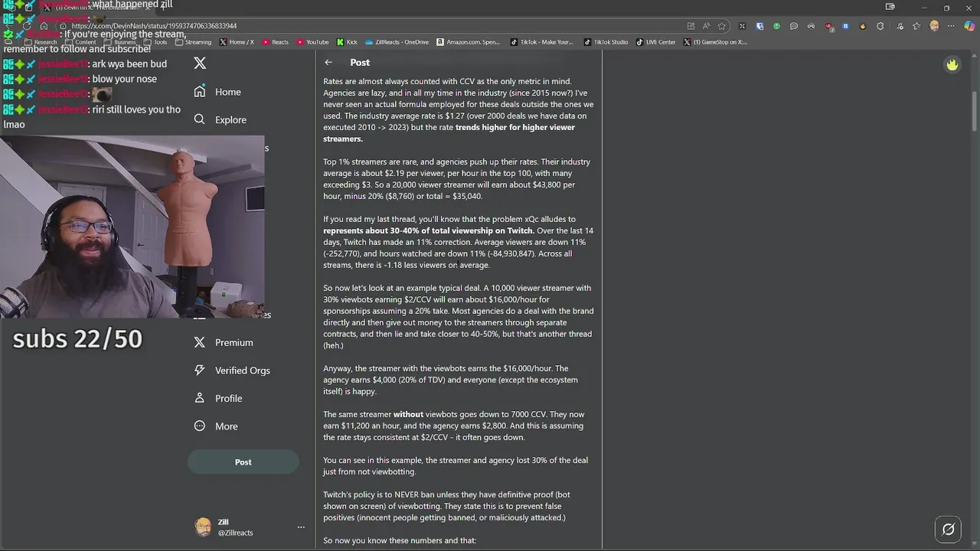
Task: Open account menu dots beside Zillreacts
Action: [301, 527]
